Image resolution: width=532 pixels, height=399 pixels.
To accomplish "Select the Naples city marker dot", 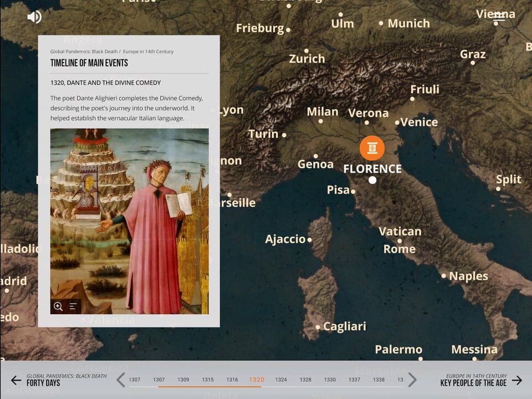I will click(x=444, y=276).
